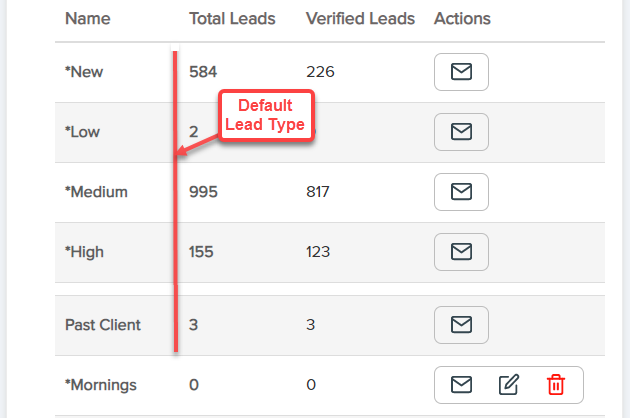Click the Verified Leads column header
Image resolution: width=630 pixels, height=418 pixels.
click(360, 19)
